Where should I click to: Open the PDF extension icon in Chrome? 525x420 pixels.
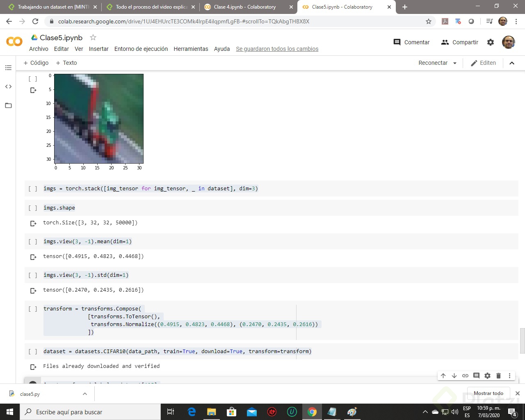coord(445,21)
